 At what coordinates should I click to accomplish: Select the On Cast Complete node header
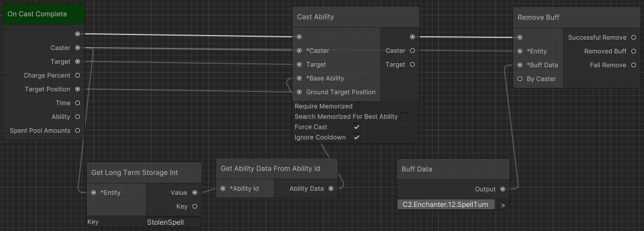pos(44,14)
